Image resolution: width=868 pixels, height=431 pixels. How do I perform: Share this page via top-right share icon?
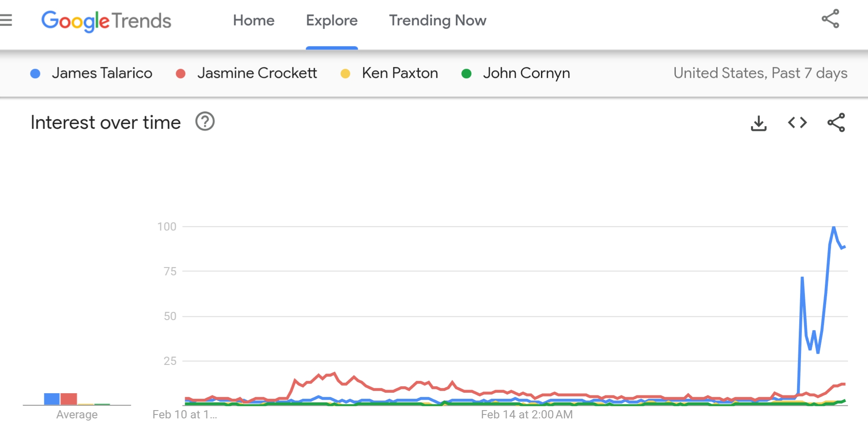[830, 19]
